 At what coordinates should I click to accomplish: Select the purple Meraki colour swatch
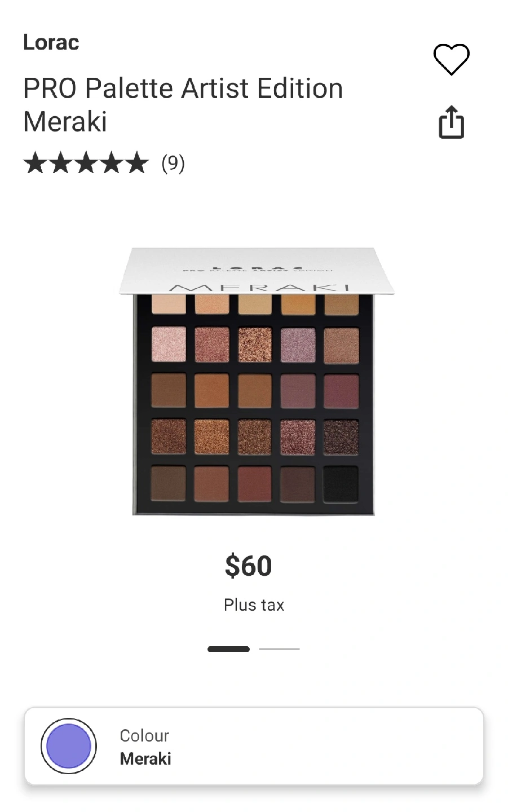(x=69, y=746)
